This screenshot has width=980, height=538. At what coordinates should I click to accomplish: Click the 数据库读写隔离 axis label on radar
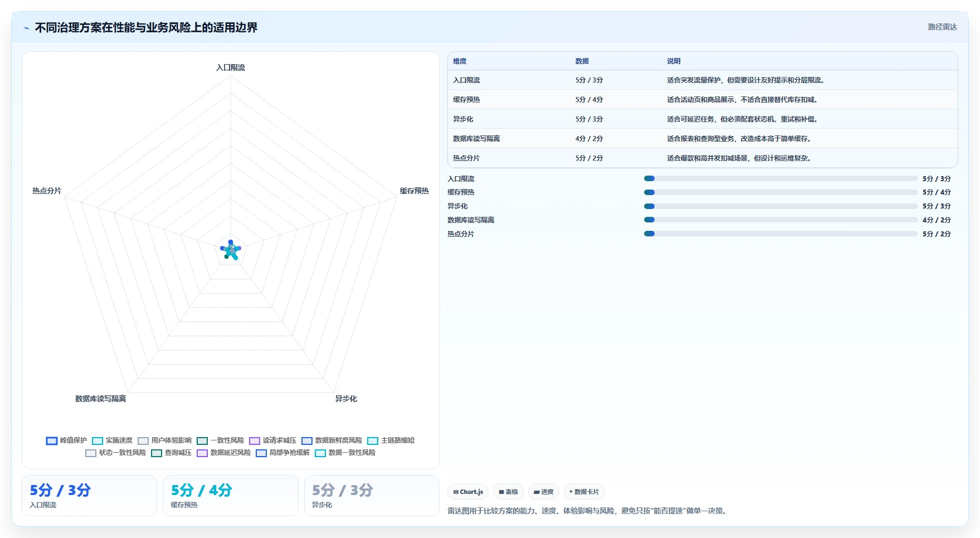(101, 399)
